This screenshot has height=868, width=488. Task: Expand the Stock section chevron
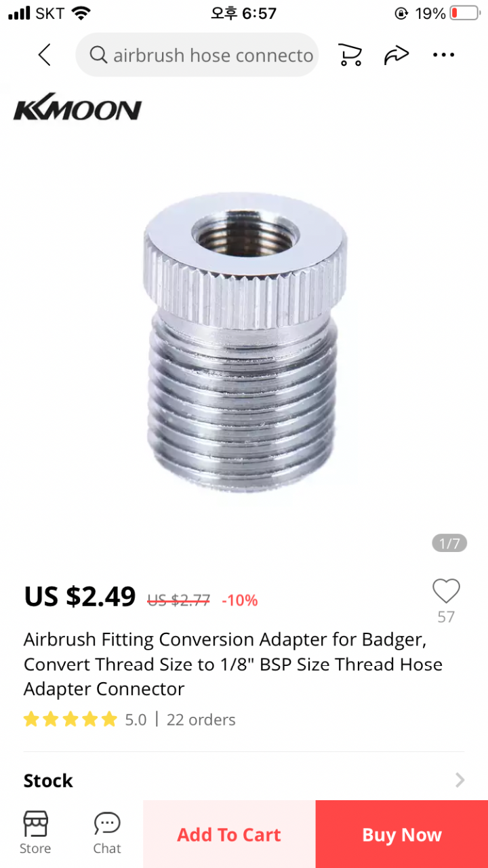460,780
